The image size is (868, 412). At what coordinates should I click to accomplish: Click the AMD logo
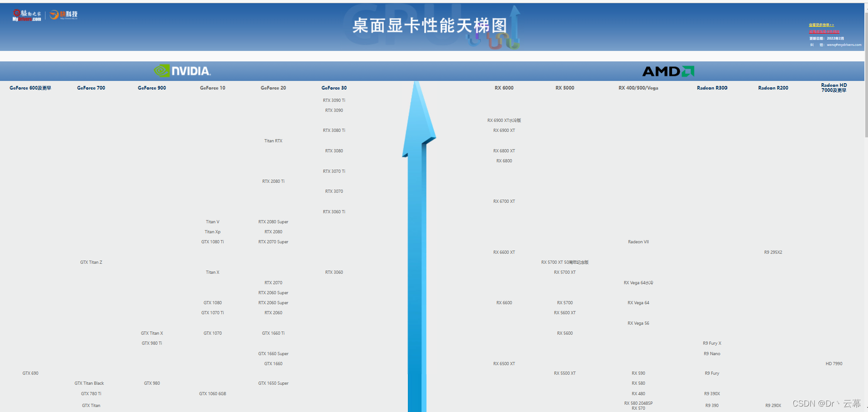click(668, 71)
